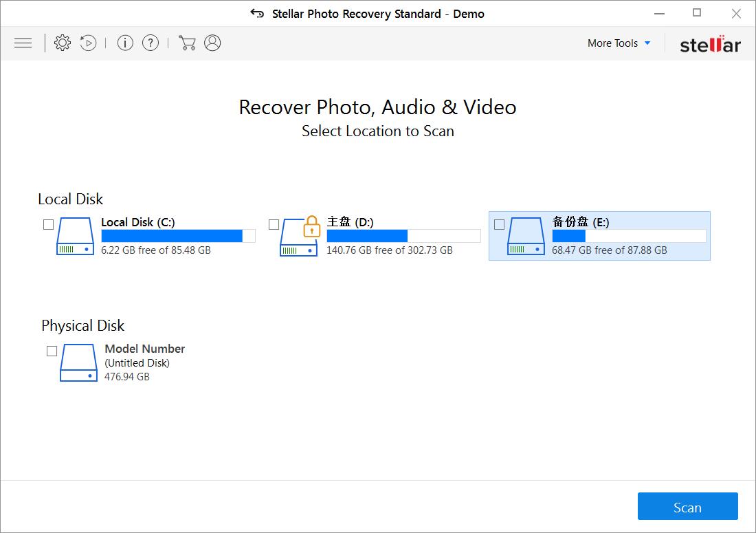756x533 pixels.
Task: Start scanning with the Scan button
Action: click(687, 506)
